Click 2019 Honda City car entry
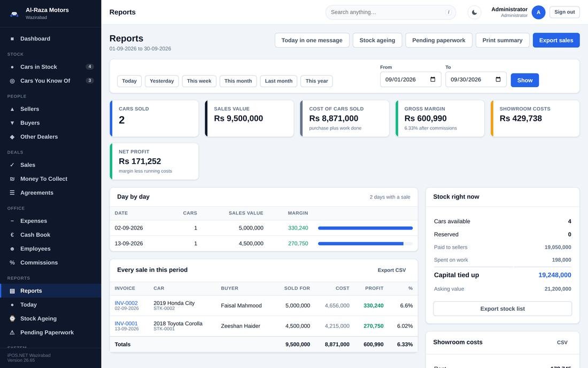Viewport: 588px width, 368px height. point(174,303)
